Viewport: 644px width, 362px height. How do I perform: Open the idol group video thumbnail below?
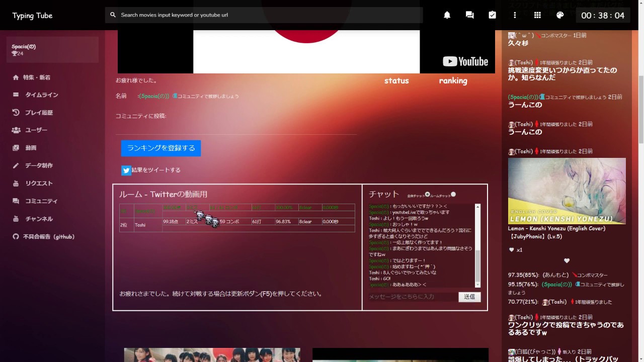(x=212, y=355)
